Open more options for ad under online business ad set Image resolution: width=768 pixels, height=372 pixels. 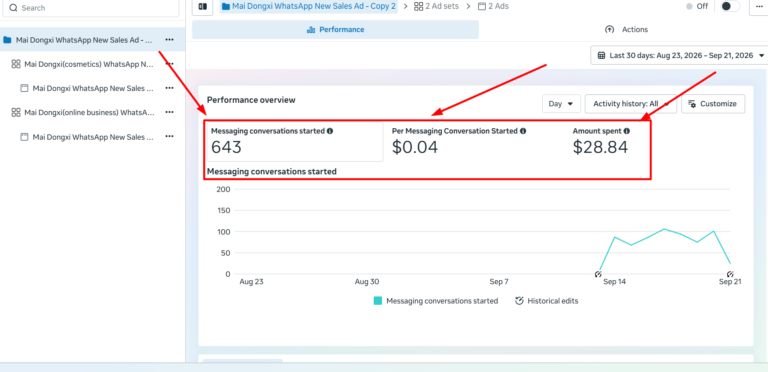169,137
